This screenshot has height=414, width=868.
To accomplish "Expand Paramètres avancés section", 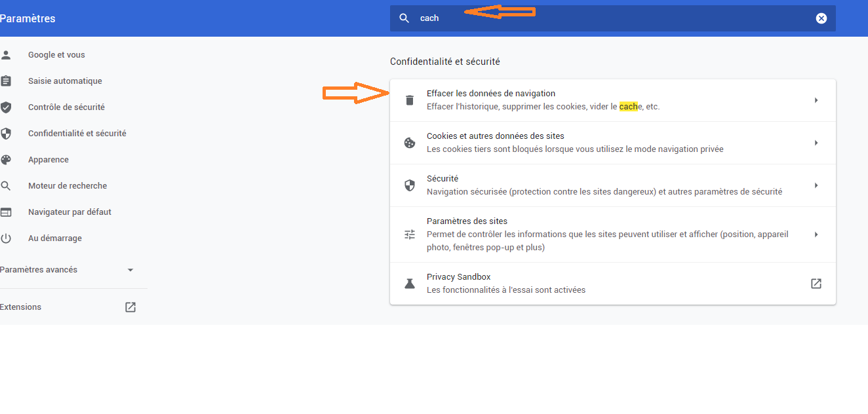I will pos(130,270).
